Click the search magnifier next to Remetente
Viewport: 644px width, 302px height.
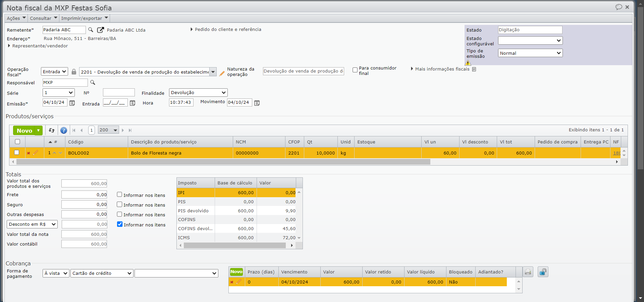coord(91,30)
